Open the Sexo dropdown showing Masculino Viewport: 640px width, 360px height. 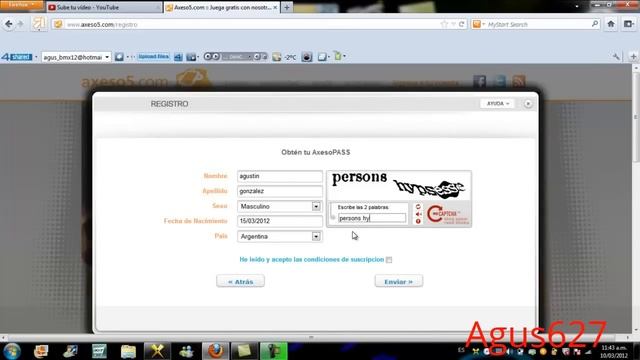tap(280, 207)
